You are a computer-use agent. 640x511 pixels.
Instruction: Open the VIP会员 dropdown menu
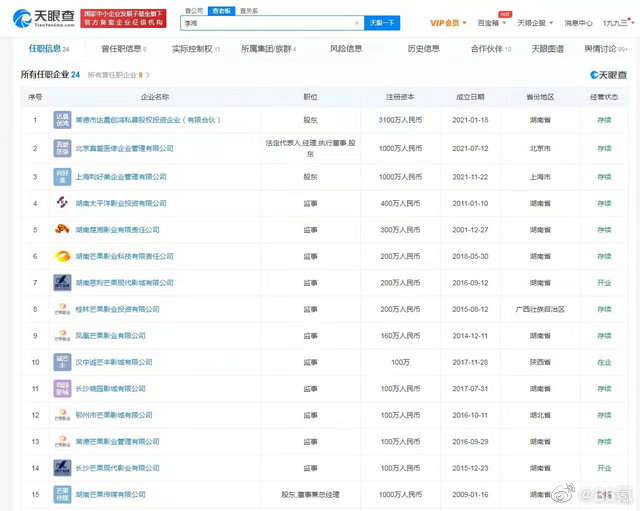[448, 23]
